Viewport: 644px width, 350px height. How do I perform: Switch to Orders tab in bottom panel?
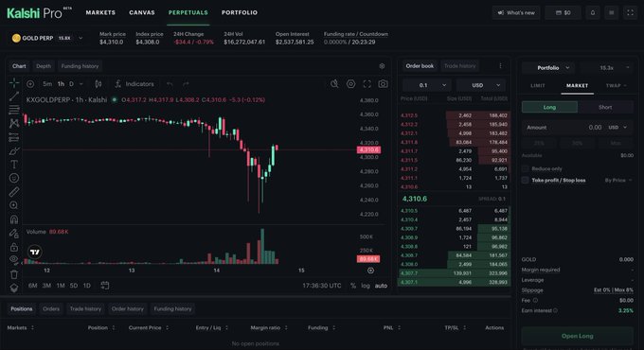pos(51,309)
